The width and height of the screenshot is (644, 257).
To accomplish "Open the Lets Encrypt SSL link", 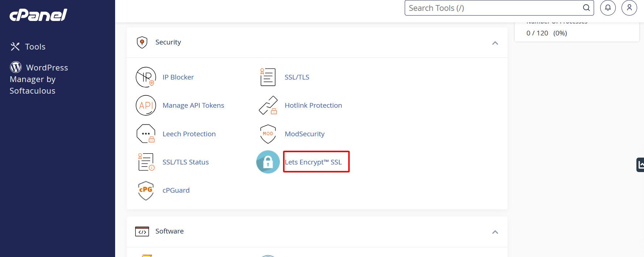I will (x=313, y=162).
